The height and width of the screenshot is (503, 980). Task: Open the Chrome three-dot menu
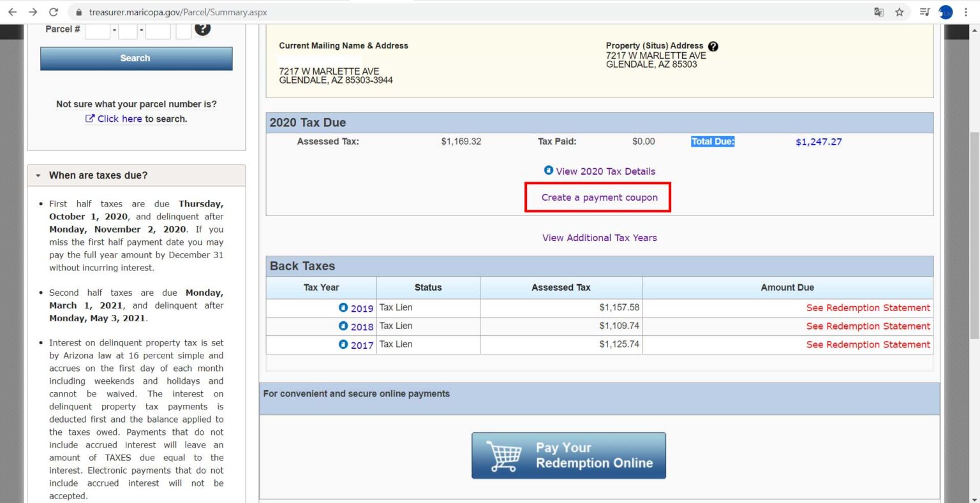tap(966, 12)
